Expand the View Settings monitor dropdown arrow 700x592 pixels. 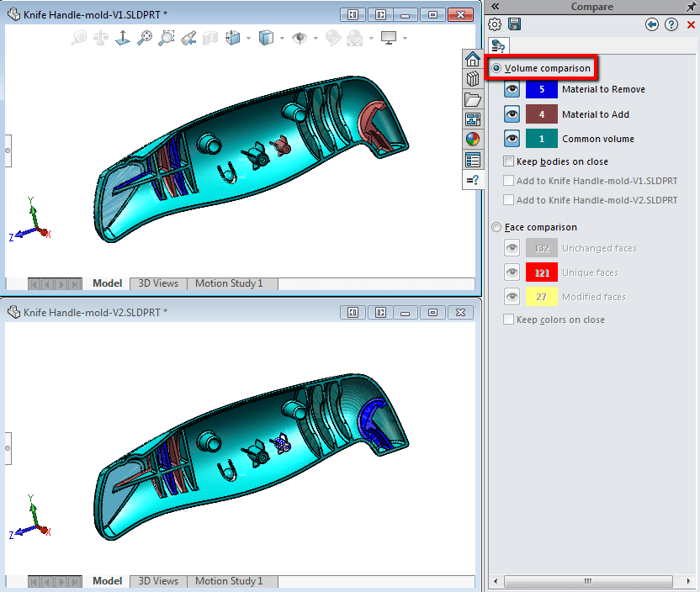coord(405,39)
